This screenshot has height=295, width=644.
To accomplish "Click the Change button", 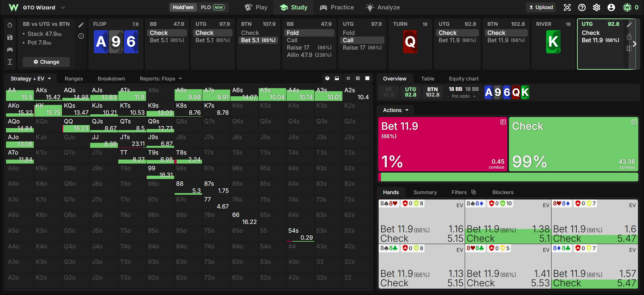I will point(46,62).
